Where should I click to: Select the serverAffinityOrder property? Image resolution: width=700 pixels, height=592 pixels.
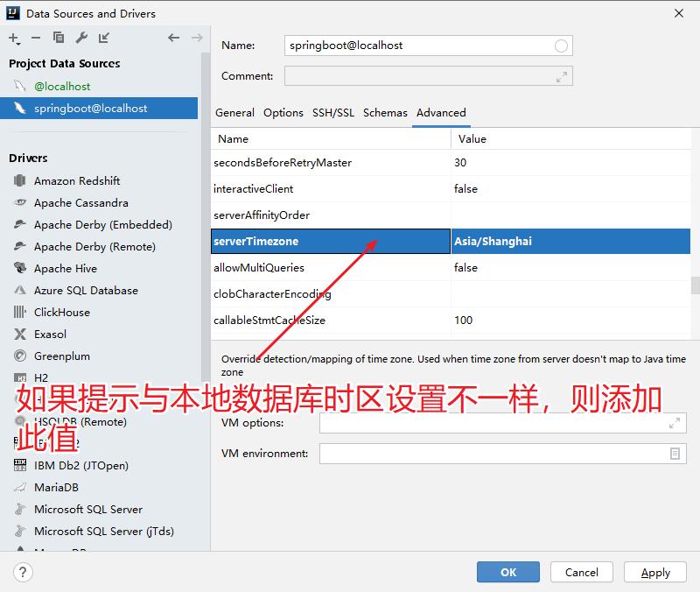click(x=331, y=215)
